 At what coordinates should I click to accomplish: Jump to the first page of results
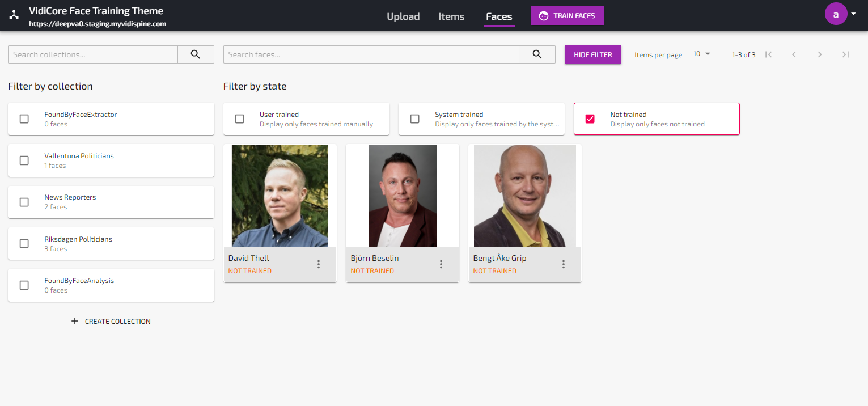(769, 54)
